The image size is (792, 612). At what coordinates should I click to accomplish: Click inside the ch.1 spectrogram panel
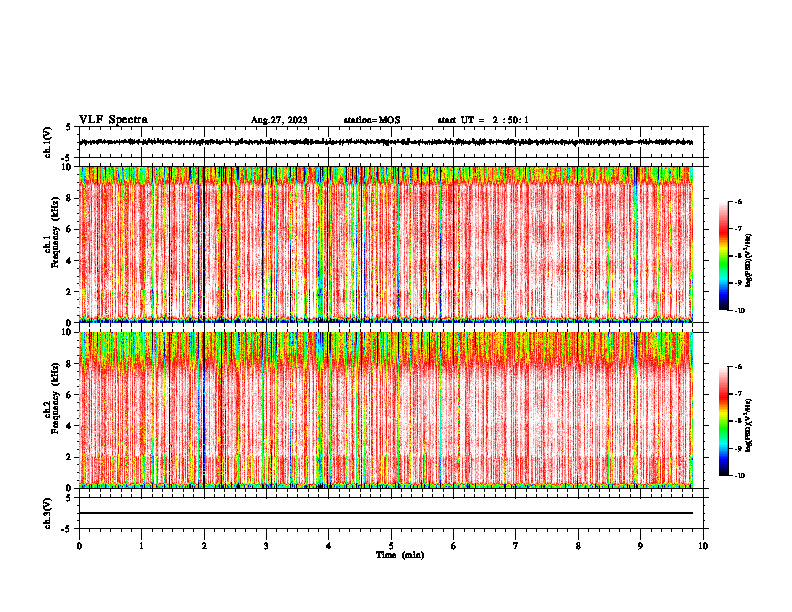coord(386,244)
